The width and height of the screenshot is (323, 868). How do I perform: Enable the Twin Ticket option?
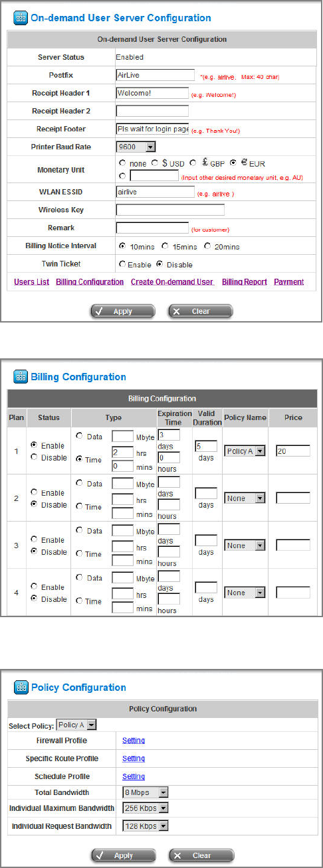(x=122, y=264)
